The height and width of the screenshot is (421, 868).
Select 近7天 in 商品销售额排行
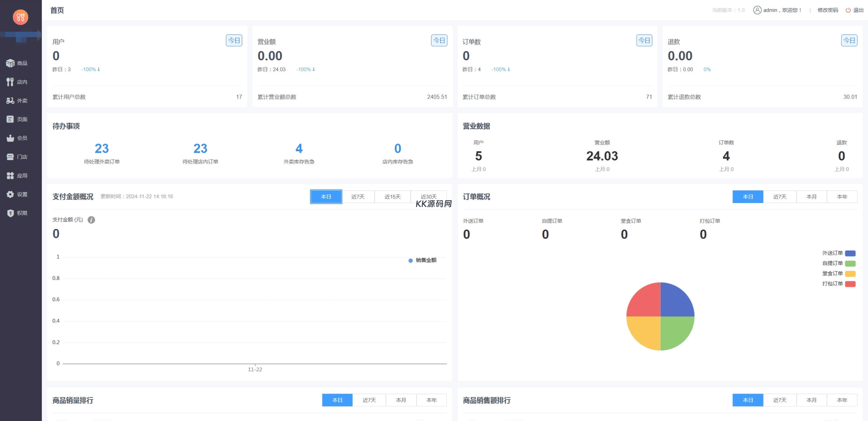780,400
